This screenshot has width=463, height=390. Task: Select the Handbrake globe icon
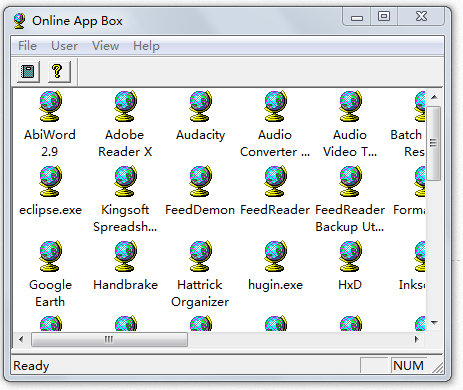[x=125, y=256]
